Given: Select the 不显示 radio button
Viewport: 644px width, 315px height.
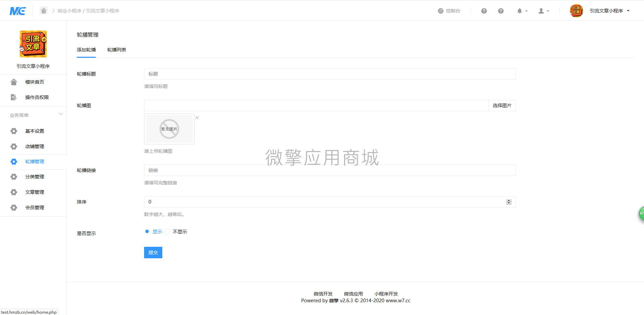Looking at the screenshot, I should [167, 231].
